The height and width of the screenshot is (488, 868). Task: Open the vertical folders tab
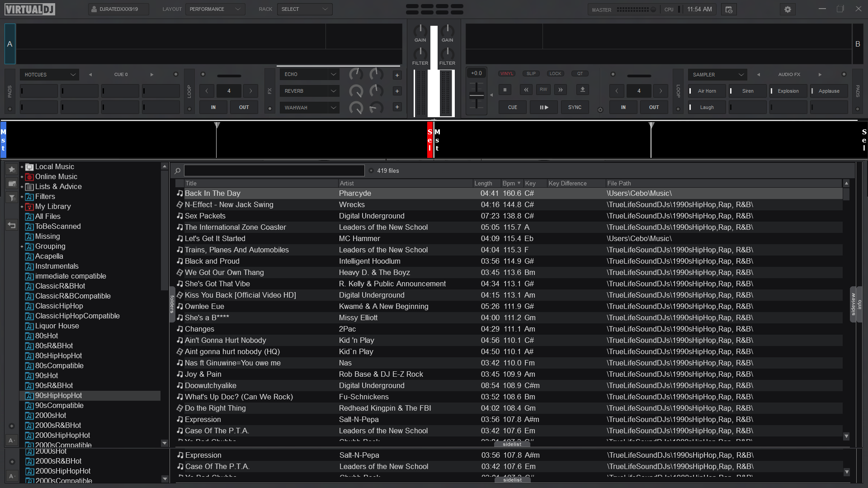pos(172,304)
